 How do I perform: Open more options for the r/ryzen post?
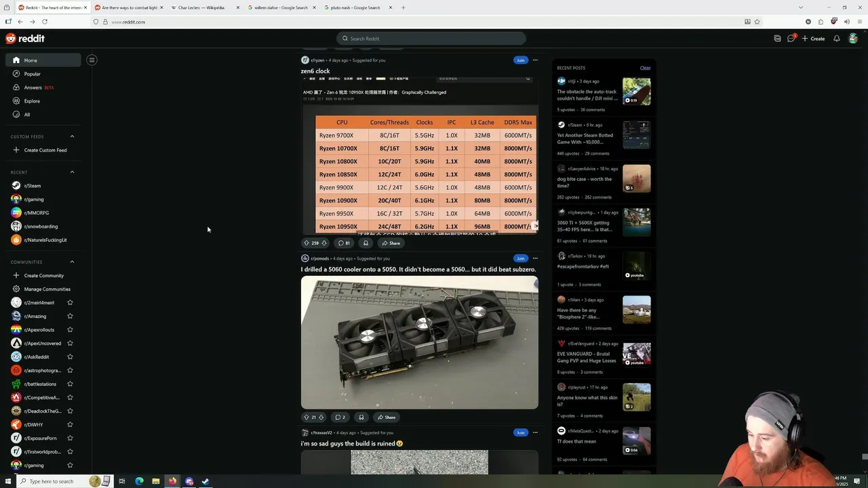[535, 60]
